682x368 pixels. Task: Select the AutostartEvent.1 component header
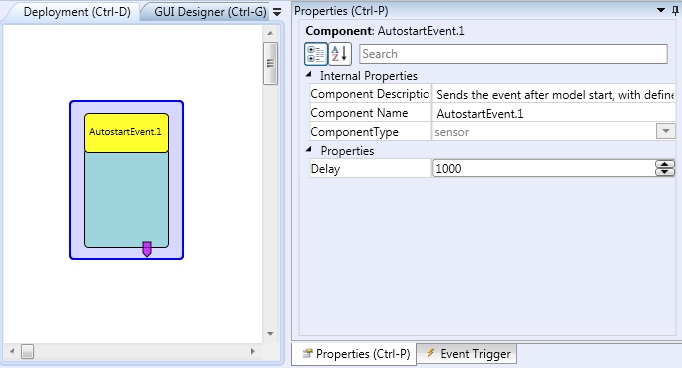click(126, 132)
